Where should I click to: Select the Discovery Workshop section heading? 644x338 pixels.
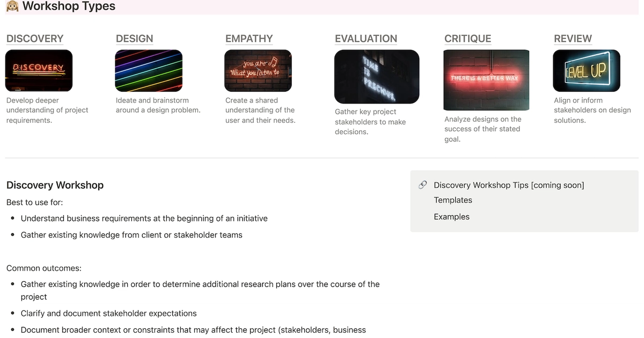coord(55,185)
